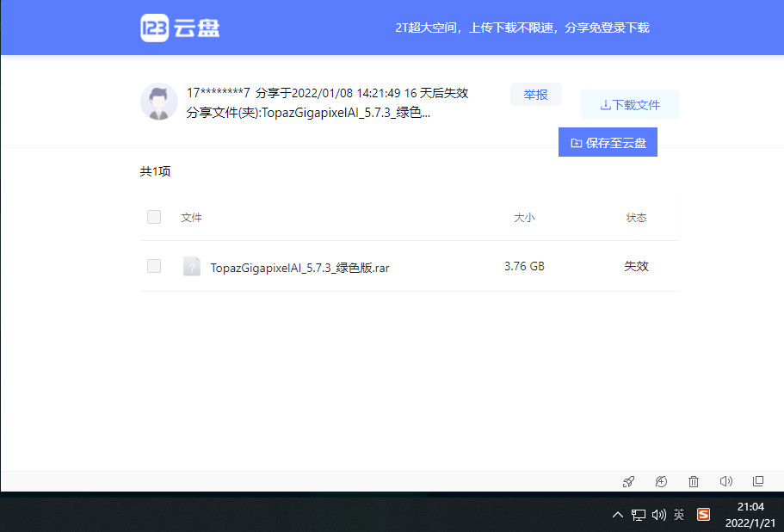Click the lightning refresh icon in the bottom bar
This screenshot has height=532, width=784.
point(661,481)
